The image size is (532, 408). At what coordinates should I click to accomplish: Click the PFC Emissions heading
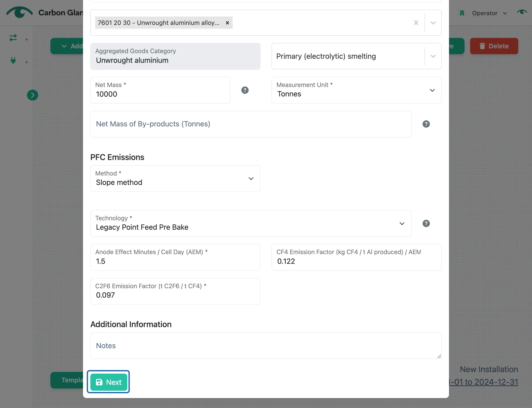[117, 157]
